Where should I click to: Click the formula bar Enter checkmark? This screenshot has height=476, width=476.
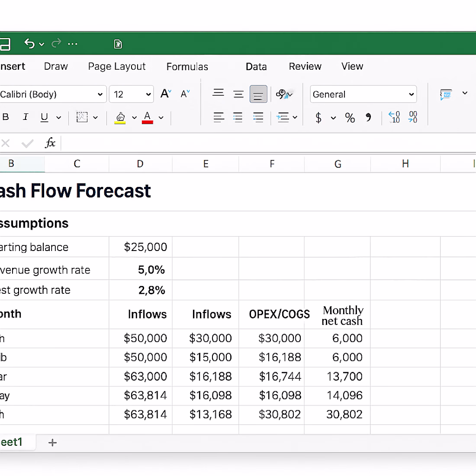(27, 143)
